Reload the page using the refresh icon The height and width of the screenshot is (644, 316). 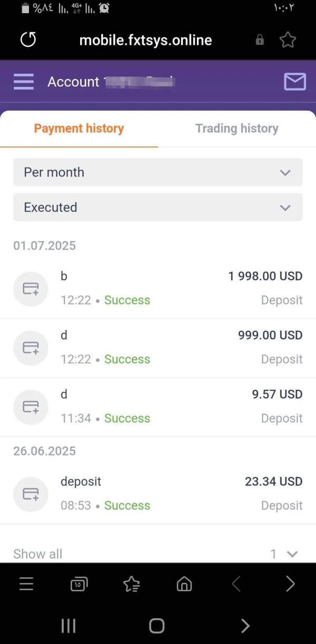point(28,40)
